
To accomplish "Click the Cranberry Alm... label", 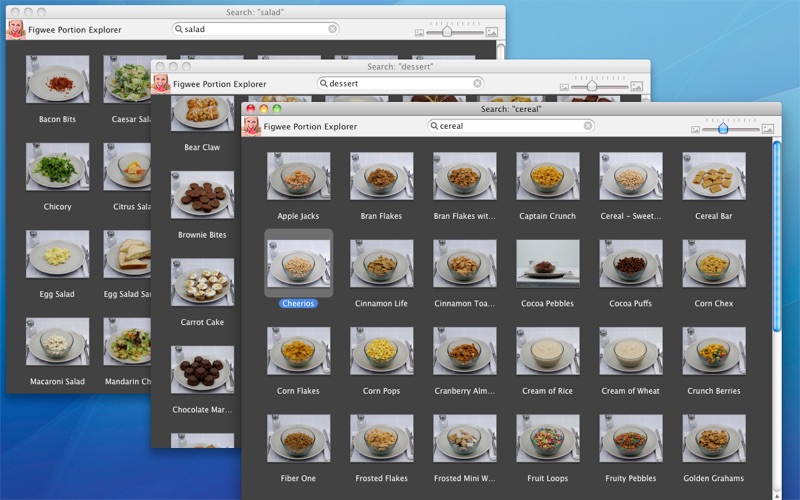I will [464, 391].
